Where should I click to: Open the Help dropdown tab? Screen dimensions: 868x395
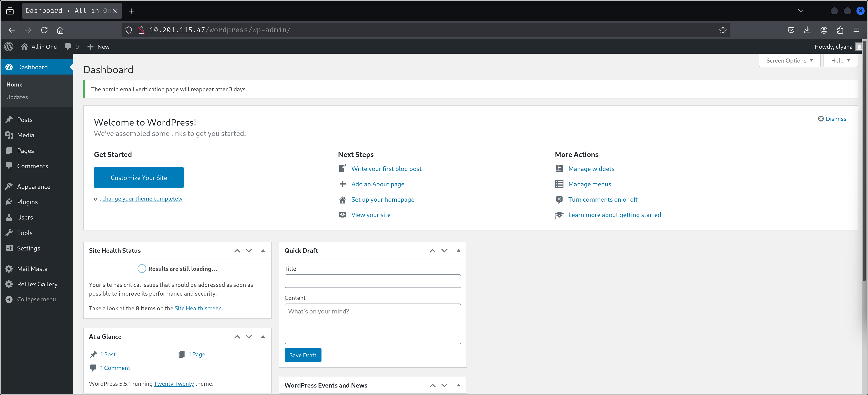click(x=840, y=61)
